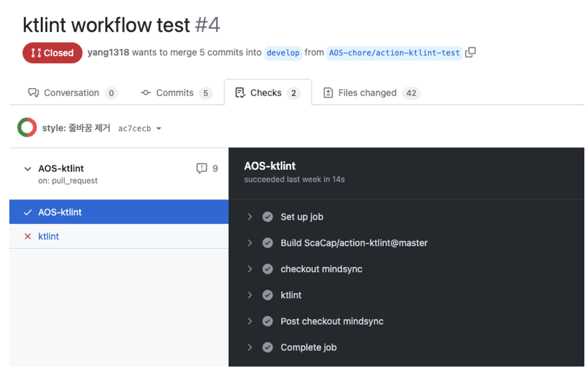Click the Checks count badge 2
This screenshot has height=369, width=588.
point(294,93)
